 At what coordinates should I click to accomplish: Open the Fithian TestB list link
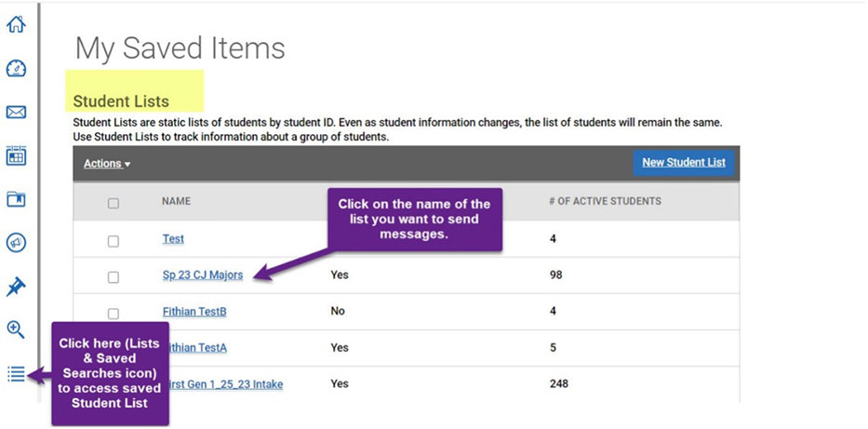(194, 312)
